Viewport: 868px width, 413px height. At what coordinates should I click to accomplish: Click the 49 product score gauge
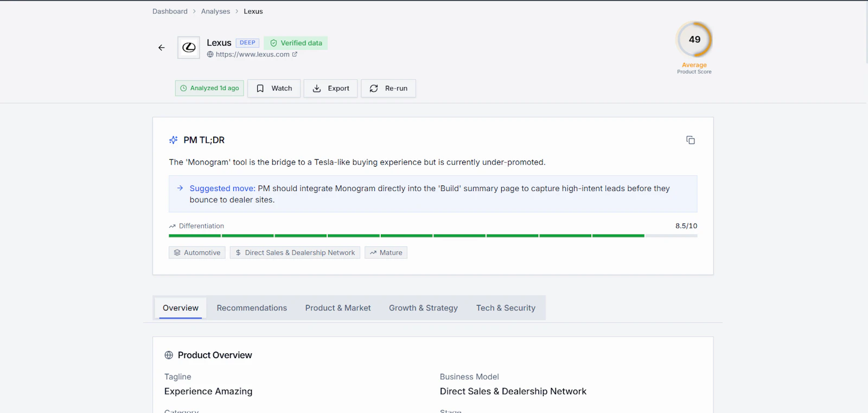point(694,40)
